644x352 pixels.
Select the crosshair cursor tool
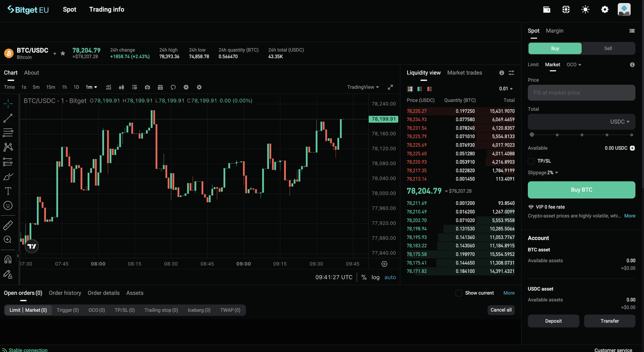[x=8, y=104]
